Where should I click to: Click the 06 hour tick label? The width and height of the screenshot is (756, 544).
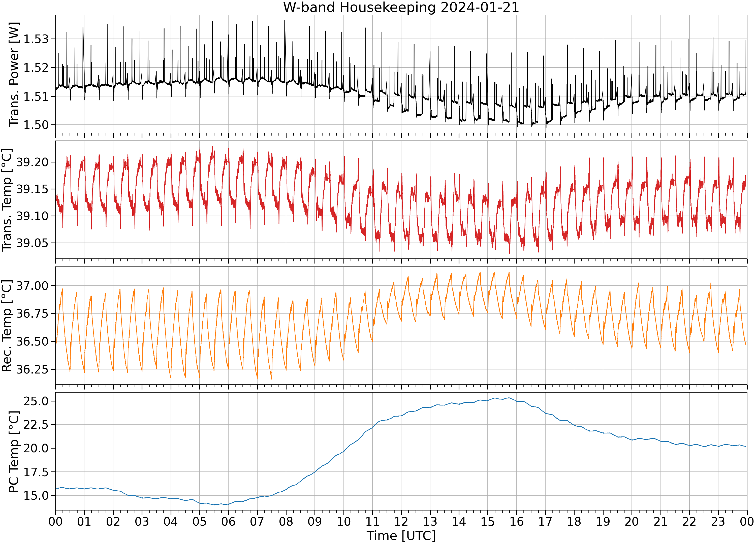click(x=228, y=521)
